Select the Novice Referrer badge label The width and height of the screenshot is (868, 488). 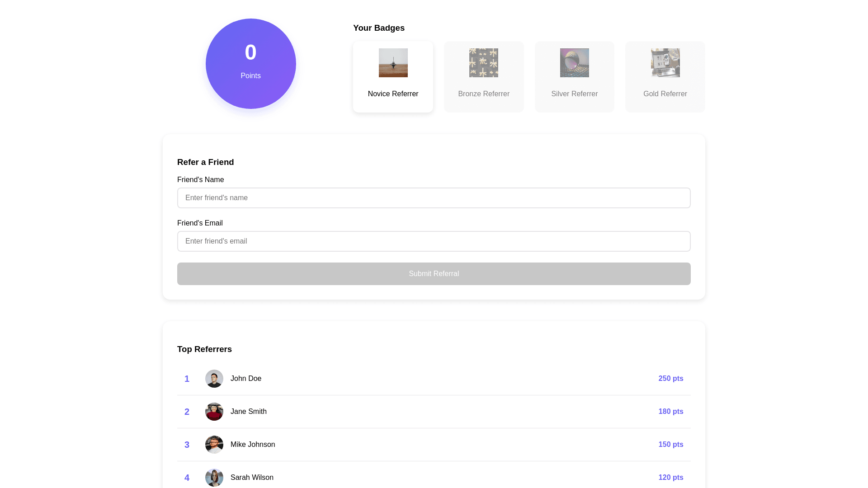tap(393, 94)
